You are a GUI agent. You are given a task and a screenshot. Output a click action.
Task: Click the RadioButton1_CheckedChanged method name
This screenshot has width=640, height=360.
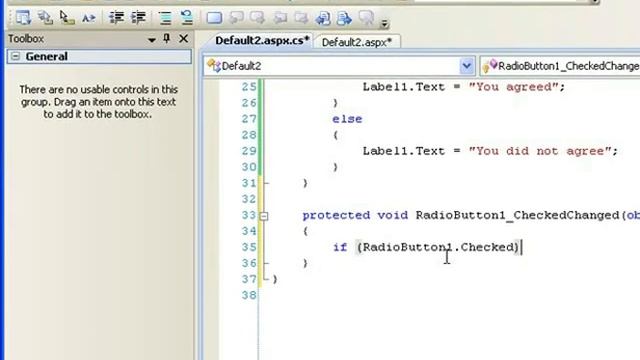pos(517,215)
